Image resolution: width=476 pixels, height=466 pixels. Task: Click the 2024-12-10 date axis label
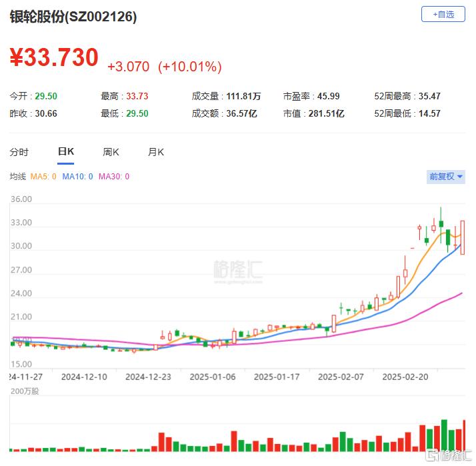click(x=84, y=377)
